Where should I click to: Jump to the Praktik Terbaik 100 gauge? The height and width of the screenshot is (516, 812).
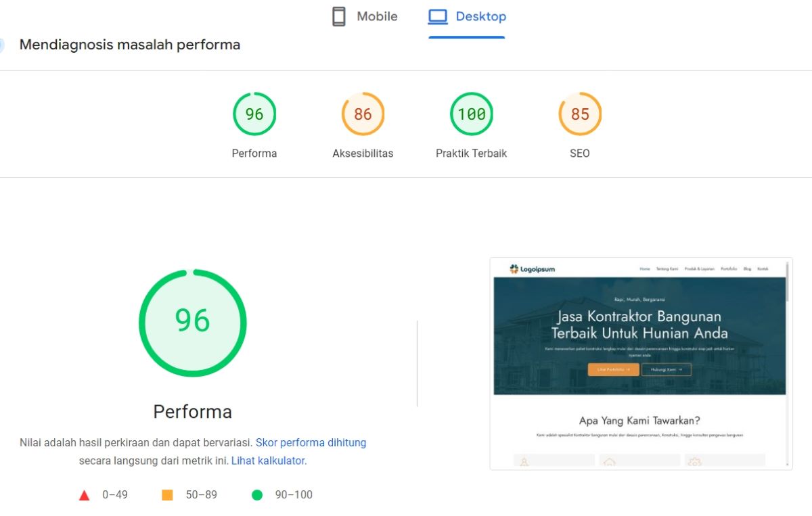pyautogui.click(x=472, y=114)
